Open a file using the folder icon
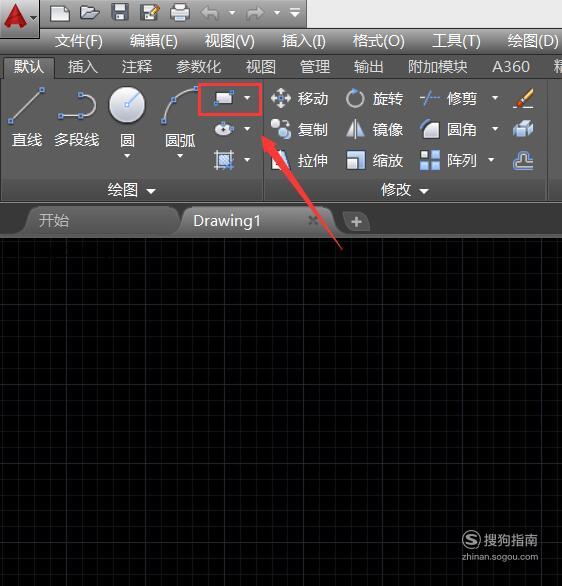 [x=90, y=13]
